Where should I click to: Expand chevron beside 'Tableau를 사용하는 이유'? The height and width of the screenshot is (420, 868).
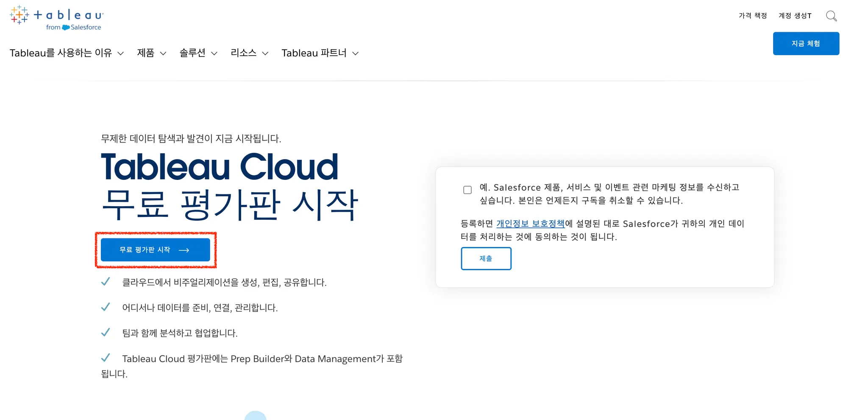tap(120, 53)
